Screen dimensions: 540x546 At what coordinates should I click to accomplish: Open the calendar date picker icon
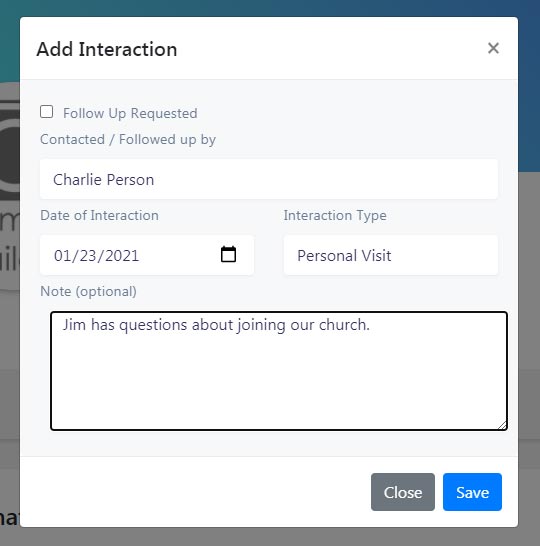pyautogui.click(x=228, y=254)
